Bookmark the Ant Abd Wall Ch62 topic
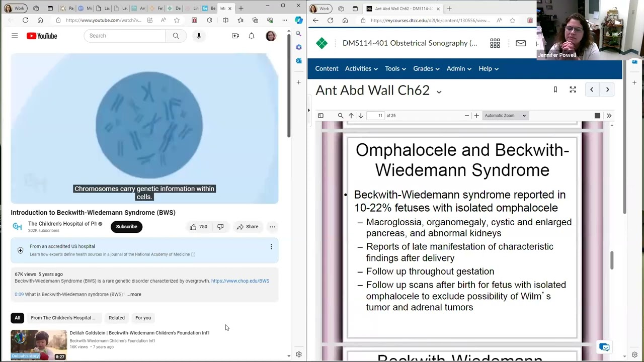The width and height of the screenshot is (644, 362). (555, 89)
